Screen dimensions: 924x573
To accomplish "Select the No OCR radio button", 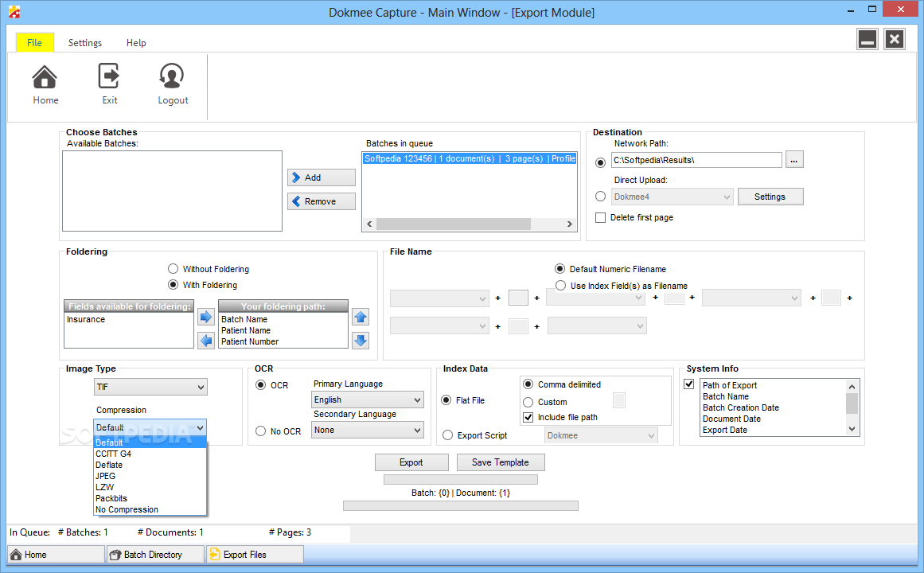I will point(260,431).
